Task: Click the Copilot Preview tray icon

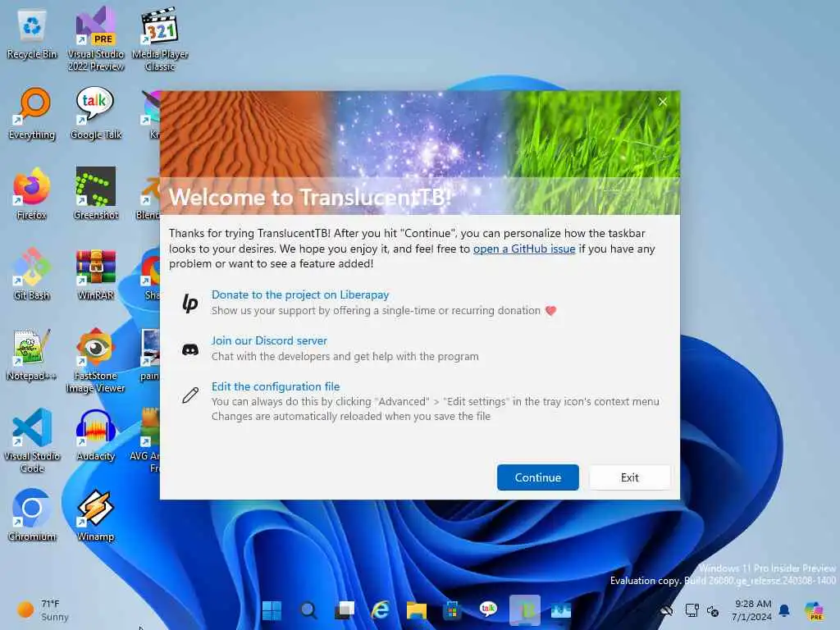Action: tap(815, 610)
